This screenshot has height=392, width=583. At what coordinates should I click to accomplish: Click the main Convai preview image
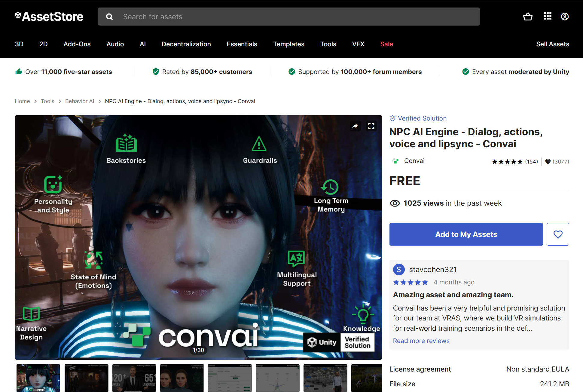[198, 237]
